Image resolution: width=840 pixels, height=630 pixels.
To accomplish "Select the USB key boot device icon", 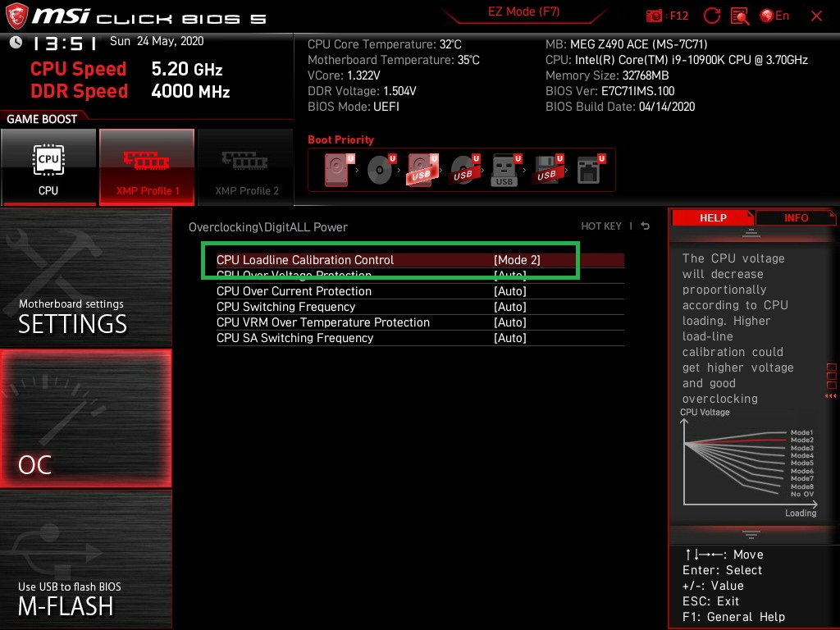I will (x=505, y=170).
